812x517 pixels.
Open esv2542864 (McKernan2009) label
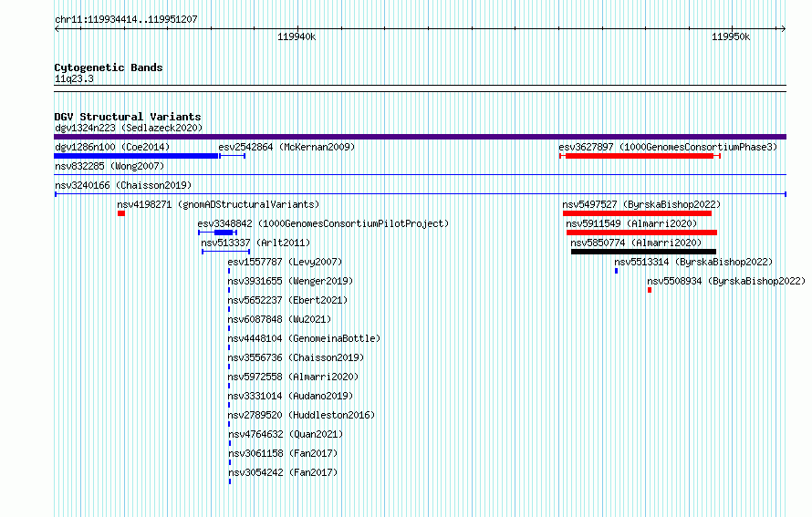click(x=286, y=147)
